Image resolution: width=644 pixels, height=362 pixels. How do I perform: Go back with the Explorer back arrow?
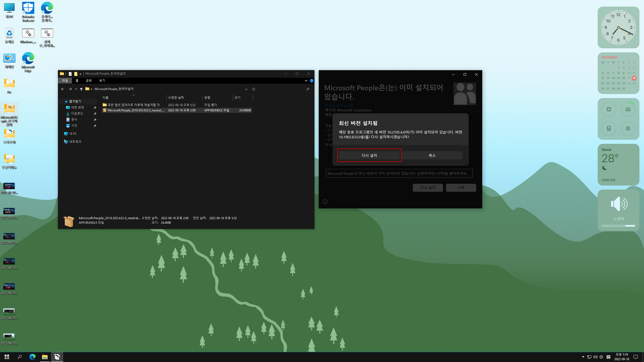click(x=63, y=89)
